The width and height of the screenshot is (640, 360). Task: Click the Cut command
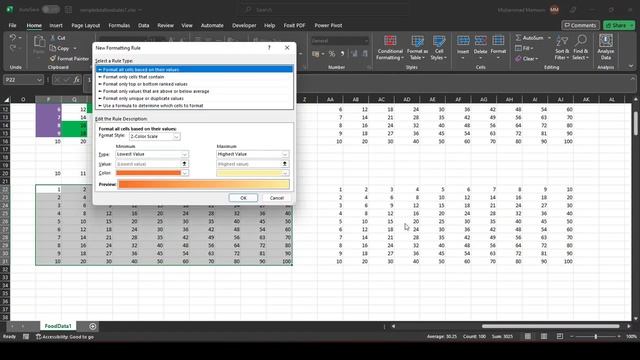click(58, 38)
